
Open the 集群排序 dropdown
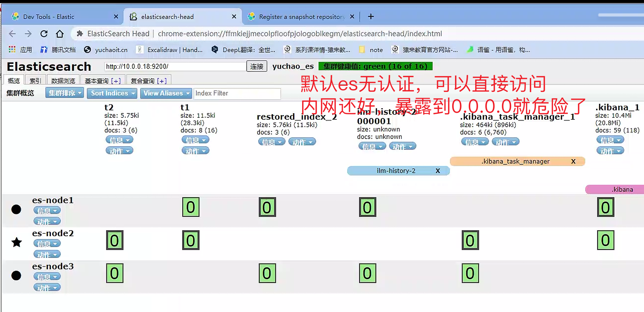pyautogui.click(x=64, y=93)
